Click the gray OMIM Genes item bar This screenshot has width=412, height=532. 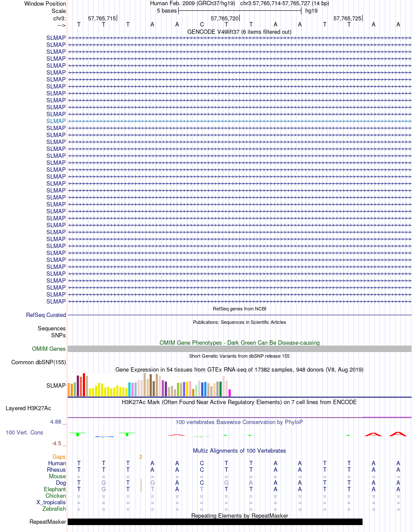click(239, 349)
